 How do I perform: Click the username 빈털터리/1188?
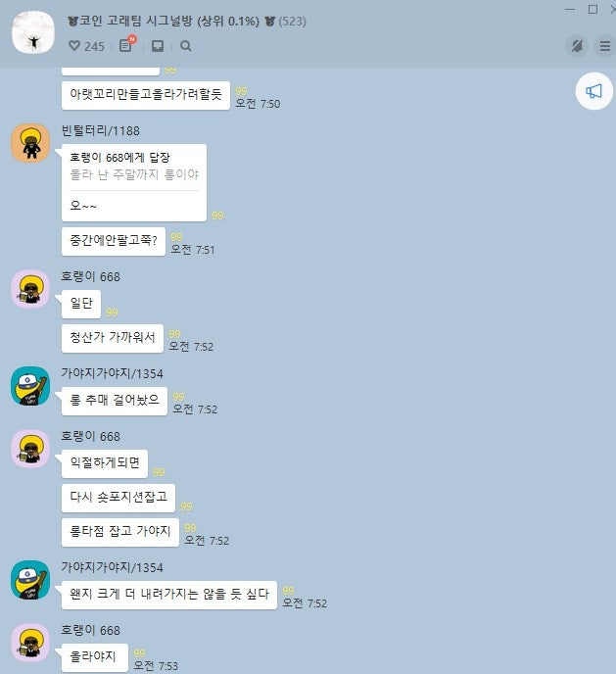click(101, 130)
